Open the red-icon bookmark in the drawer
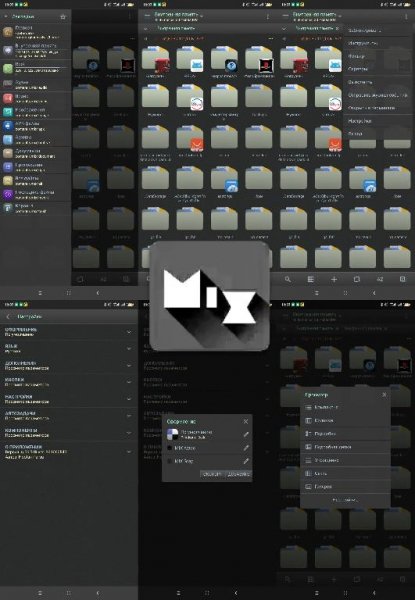This screenshot has width=415, height=600. (36, 98)
